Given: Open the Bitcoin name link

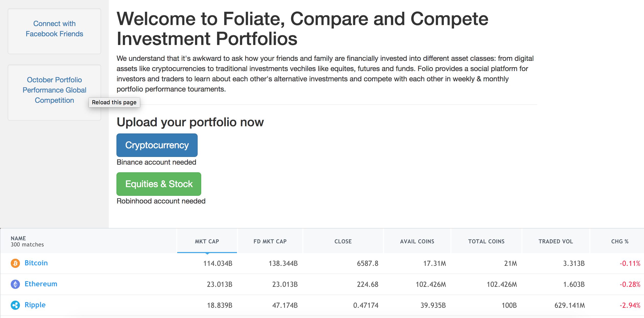Looking at the screenshot, I should click(36, 263).
